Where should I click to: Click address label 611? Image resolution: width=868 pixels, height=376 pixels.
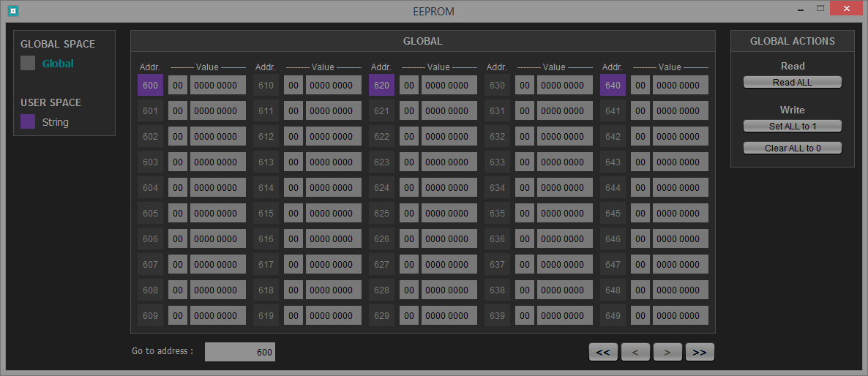coord(266,110)
